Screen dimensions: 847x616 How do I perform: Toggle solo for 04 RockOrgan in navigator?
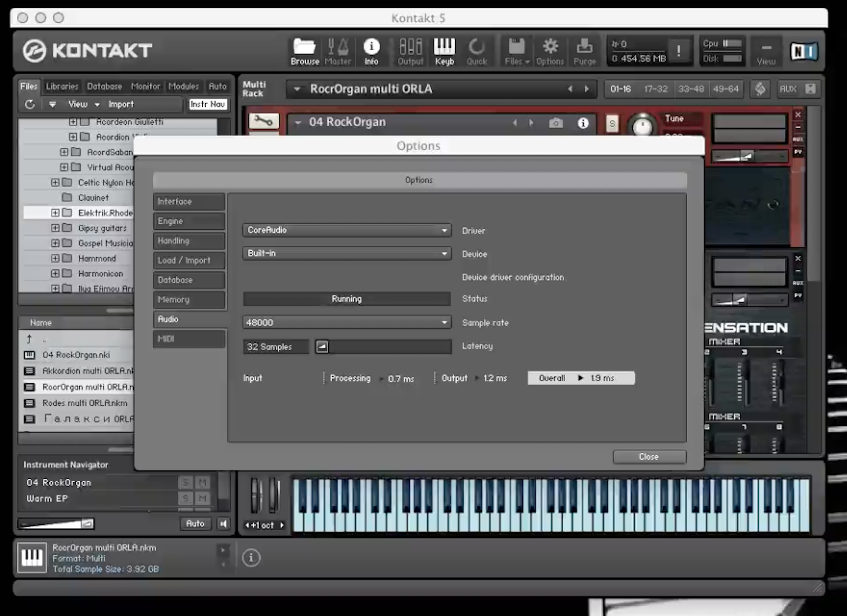click(x=185, y=482)
